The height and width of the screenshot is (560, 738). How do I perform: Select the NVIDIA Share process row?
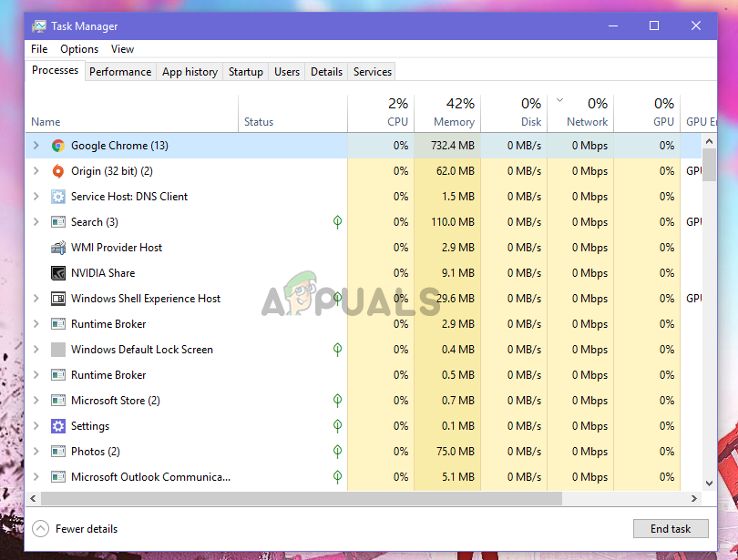(x=364, y=272)
